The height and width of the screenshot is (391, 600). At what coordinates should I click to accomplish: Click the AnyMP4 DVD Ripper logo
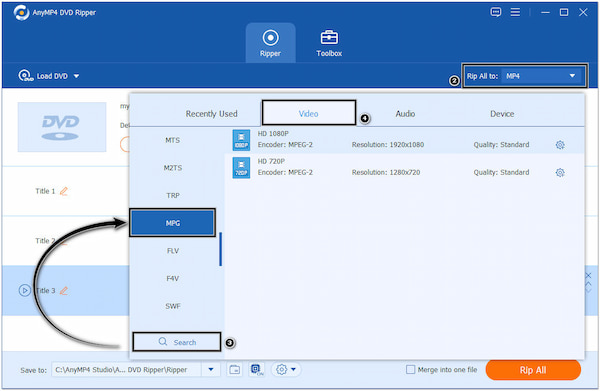click(21, 12)
